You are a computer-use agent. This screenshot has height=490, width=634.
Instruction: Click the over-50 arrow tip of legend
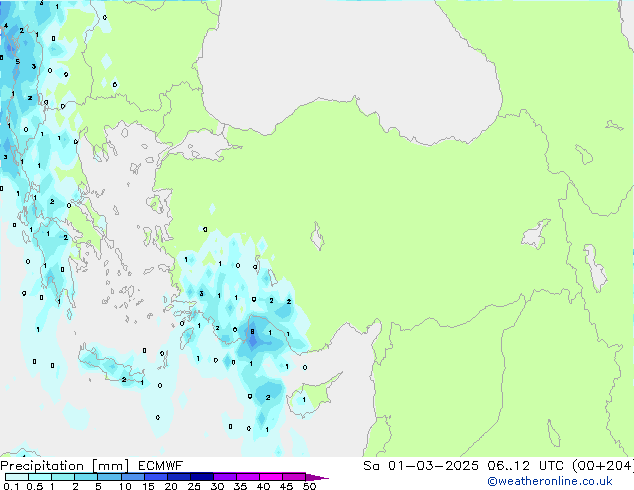[x=317, y=477]
